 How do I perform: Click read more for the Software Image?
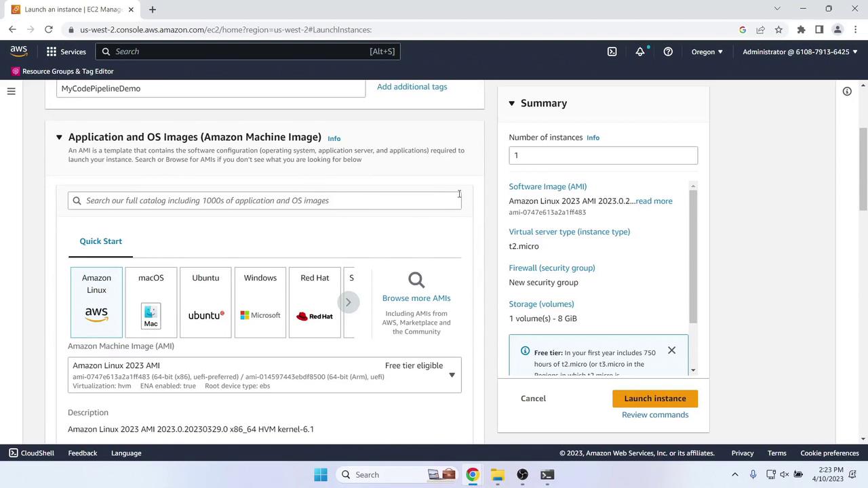click(x=654, y=201)
